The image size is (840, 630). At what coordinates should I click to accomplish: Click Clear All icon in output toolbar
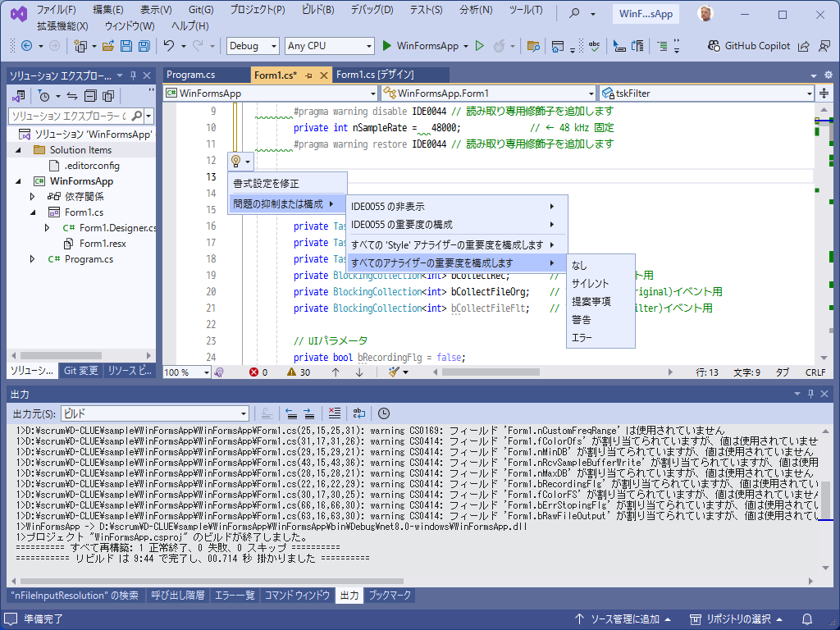[334, 413]
